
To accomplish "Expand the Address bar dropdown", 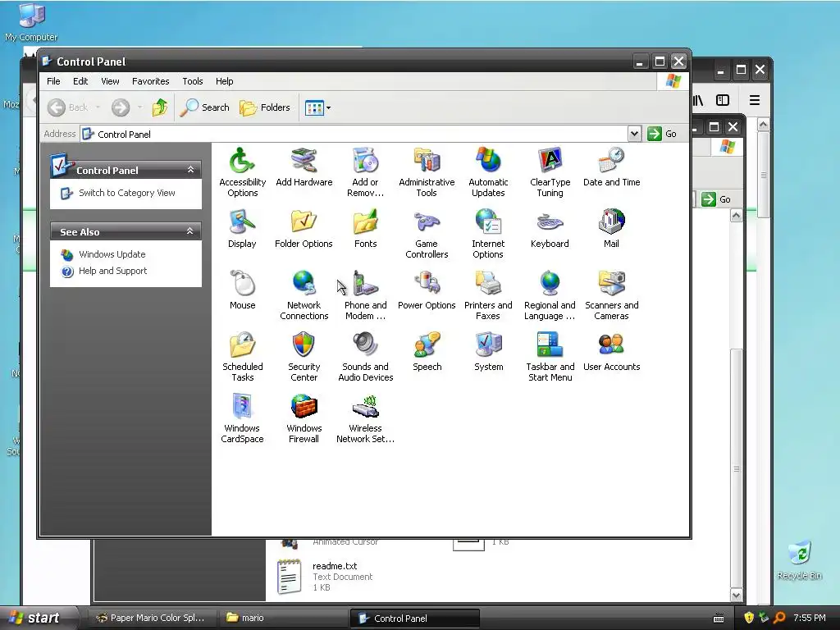I will point(634,134).
